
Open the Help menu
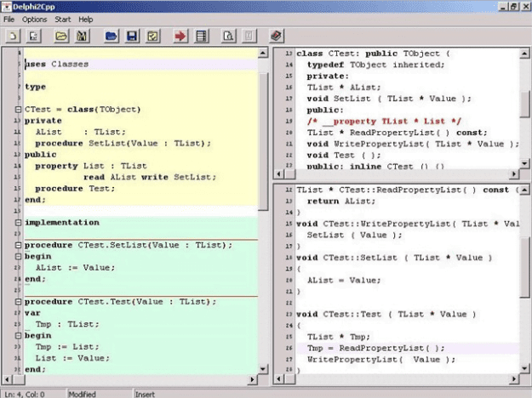(x=85, y=20)
